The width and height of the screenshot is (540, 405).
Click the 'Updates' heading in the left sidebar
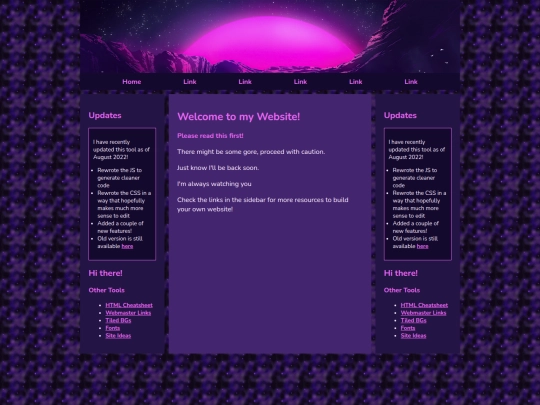(105, 115)
